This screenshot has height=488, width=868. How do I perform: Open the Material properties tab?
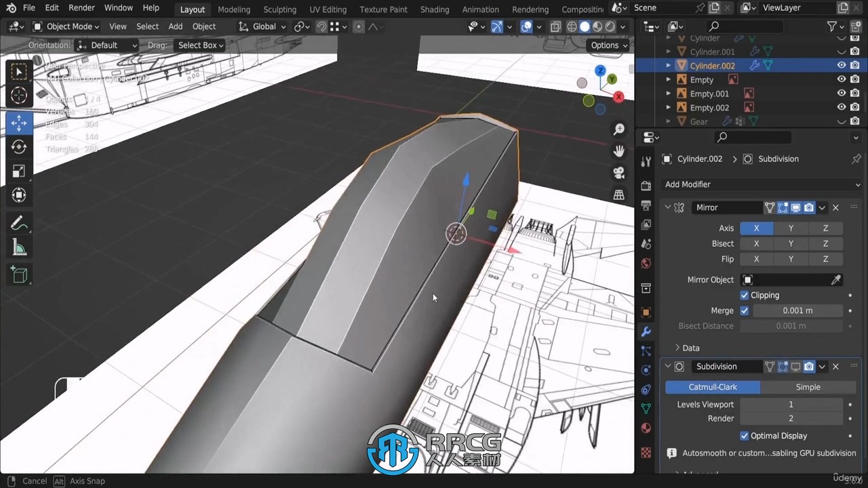(646, 428)
